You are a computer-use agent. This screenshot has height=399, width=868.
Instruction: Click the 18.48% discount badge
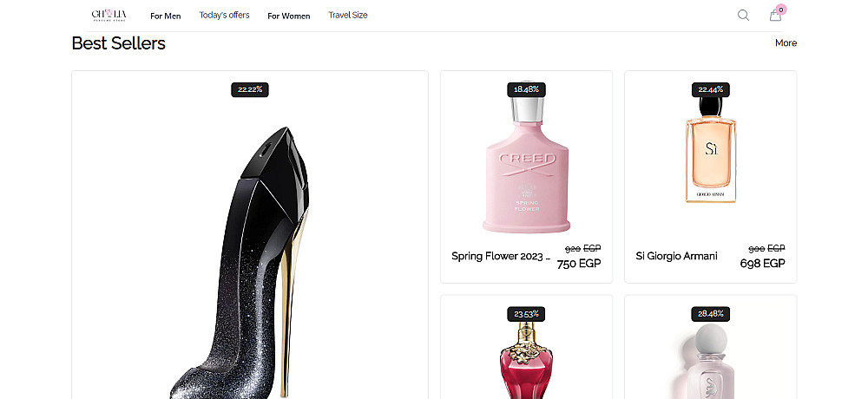[526, 89]
